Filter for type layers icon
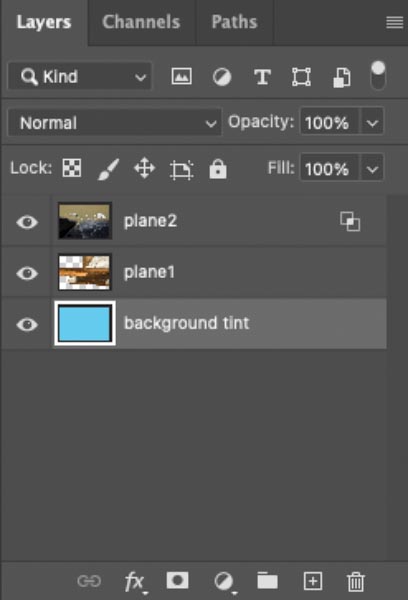Screen dimensions: 408x600 [x=263, y=77]
